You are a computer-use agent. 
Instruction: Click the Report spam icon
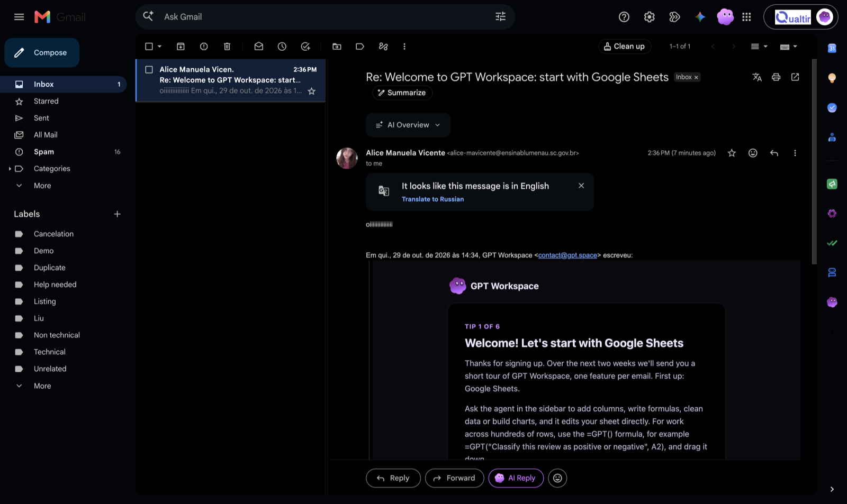(204, 47)
